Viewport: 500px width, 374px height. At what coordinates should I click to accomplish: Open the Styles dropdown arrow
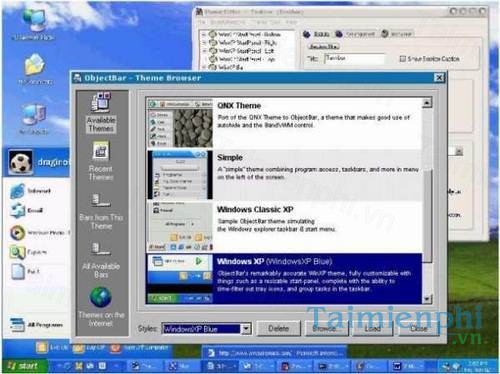pyautogui.click(x=246, y=329)
